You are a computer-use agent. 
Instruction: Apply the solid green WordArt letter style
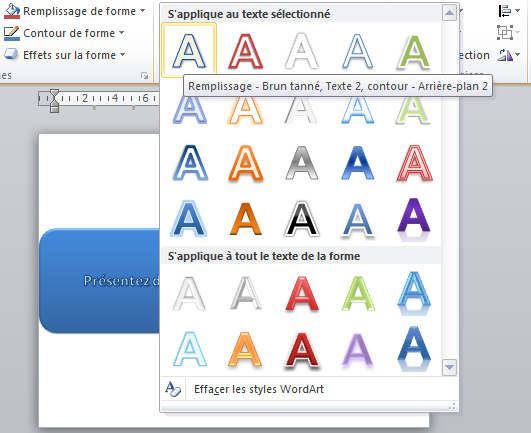coord(413,51)
